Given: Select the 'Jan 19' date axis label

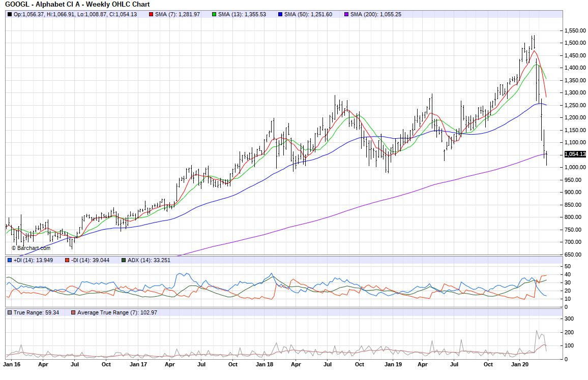Looking at the screenshot, I should pos(393,364).
